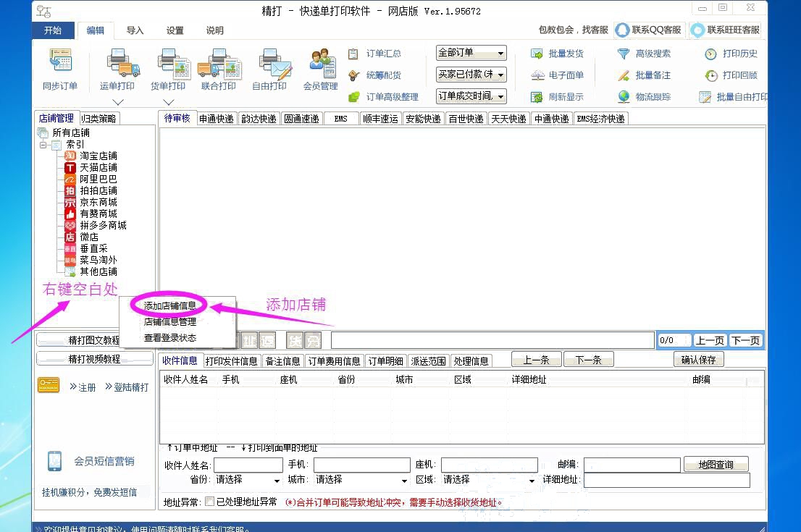
Task: Select the 联合打印 combined print icon
Action: tap(218, 62)
